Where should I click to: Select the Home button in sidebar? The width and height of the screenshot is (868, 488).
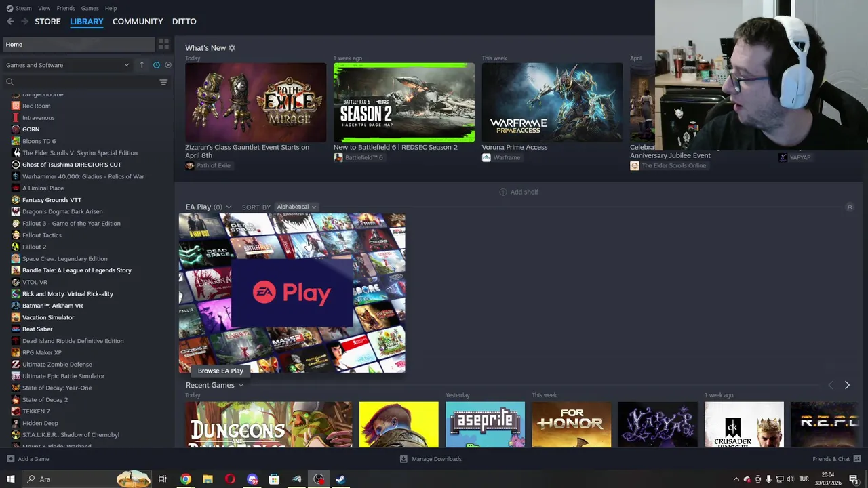pos(77,44)
